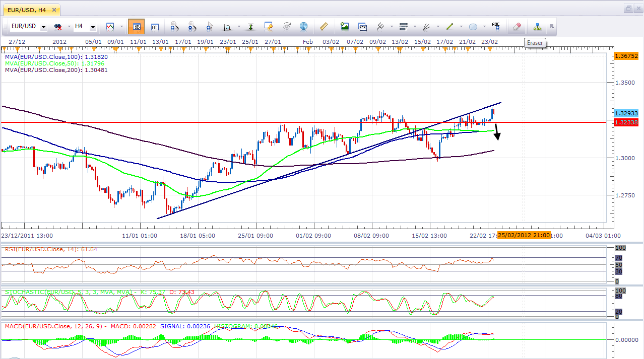
Task: Click the red 1.32338 price level label
Action: (626, 122)
